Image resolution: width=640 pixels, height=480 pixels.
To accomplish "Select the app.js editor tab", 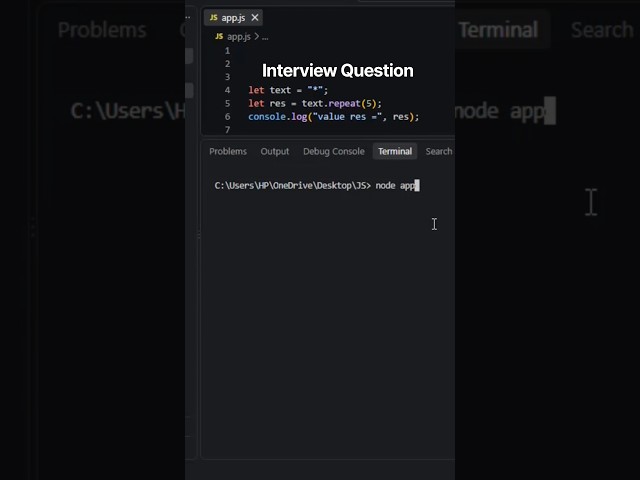I will click(233, 18).
